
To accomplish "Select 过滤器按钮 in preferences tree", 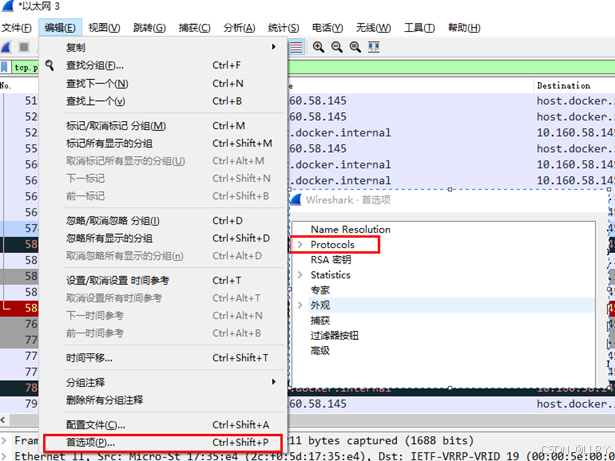I will [x=335, y=335].
